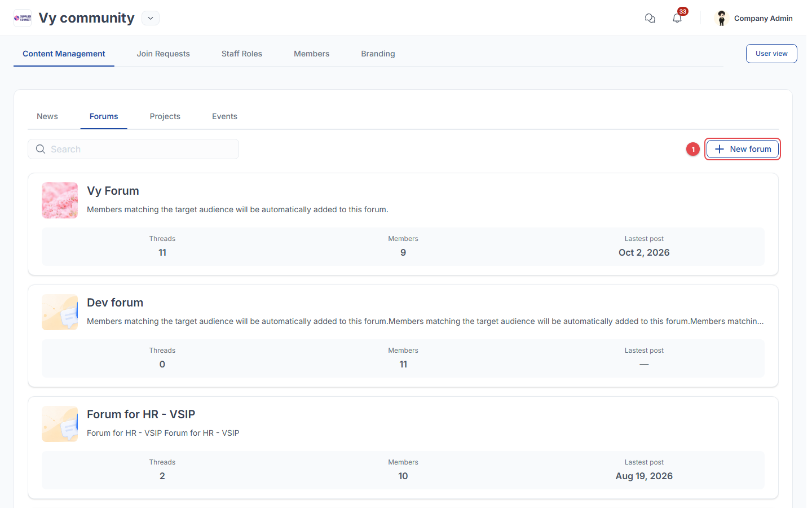The width and height of the screenshot is (812, 508).
Task: Select the Branding tab
Action: coord(378,54)
